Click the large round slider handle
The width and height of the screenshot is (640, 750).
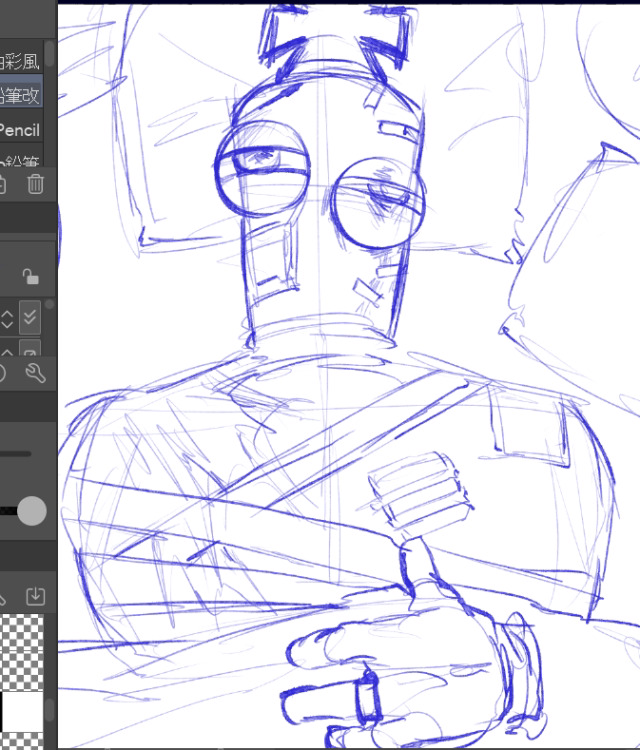(x=32, y=511)
